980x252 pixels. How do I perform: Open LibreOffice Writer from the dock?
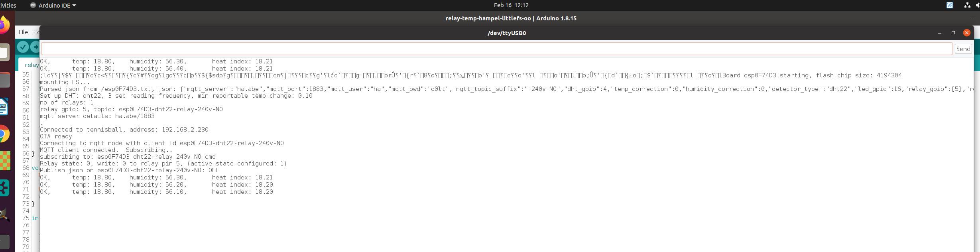point(4,107)
